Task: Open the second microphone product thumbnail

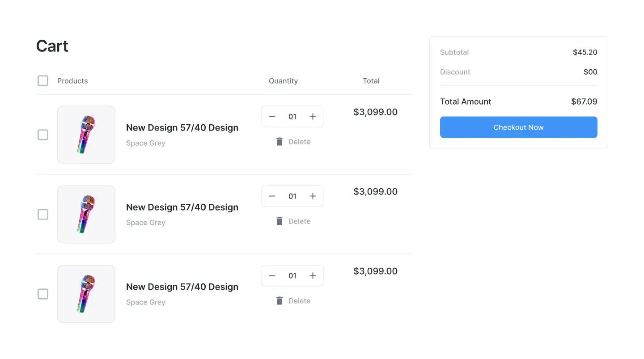Action: (86, 214)
